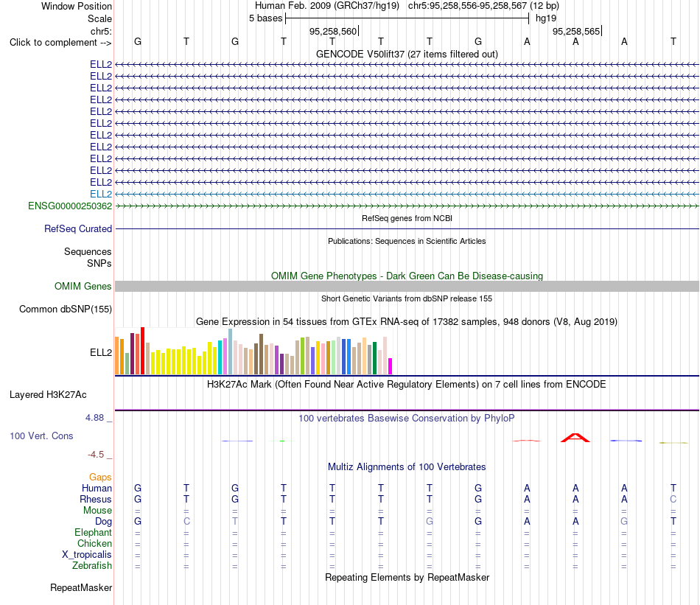Click the X_tropicalis alignment row label
Screen dimensions: 700x605
[x=87, y=555]
